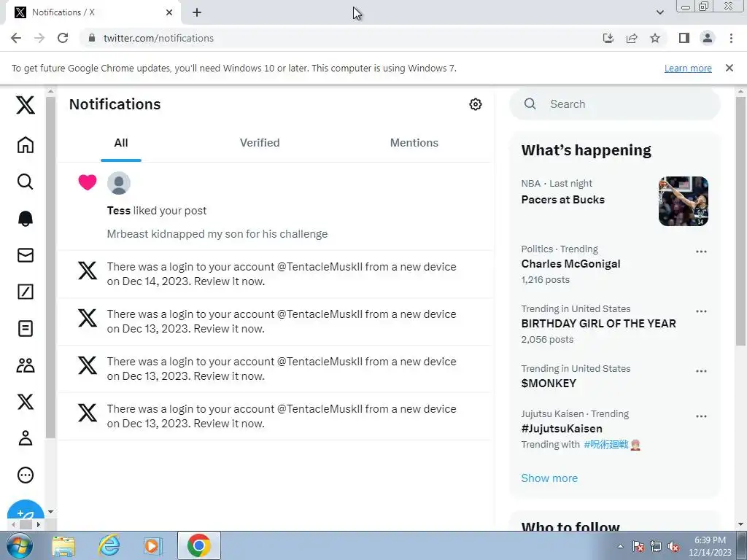Click the page vertical scrollbar thumb
Viewport: 747px width, 560px height.
[x=740, y=221]
